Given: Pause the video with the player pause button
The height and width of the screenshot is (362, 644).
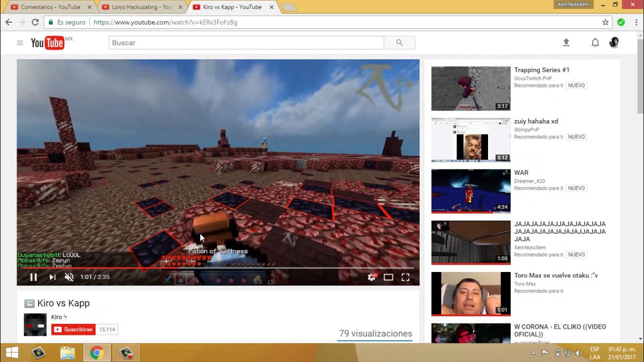Looking at the screenshot, I should pos(33,277).
